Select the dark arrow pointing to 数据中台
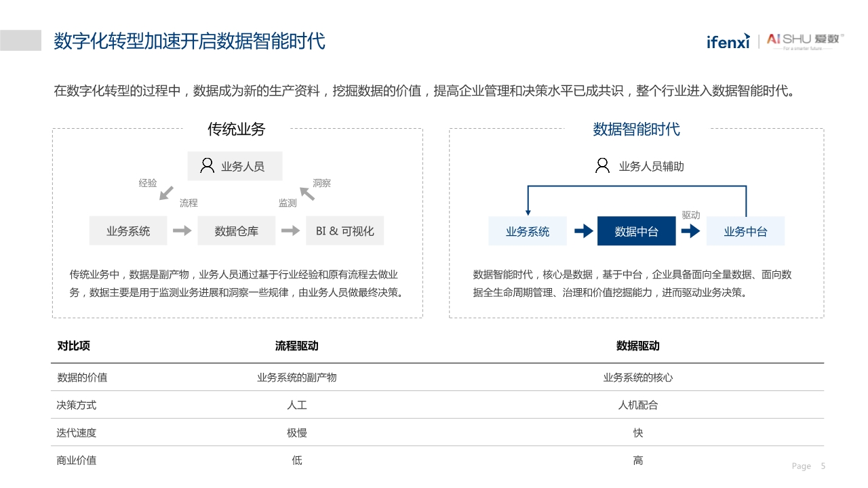Screen dimensions: 868x488 584,230
